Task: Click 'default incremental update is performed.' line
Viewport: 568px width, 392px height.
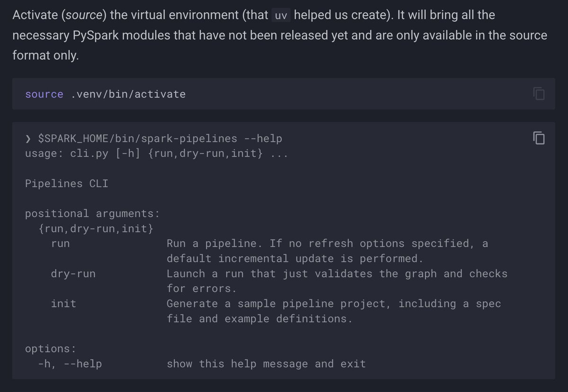Action: [294, 259]
